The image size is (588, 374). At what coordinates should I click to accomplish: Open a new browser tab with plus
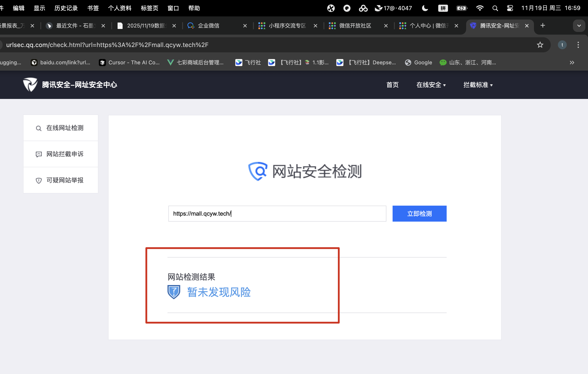click(x=542, y=26)
